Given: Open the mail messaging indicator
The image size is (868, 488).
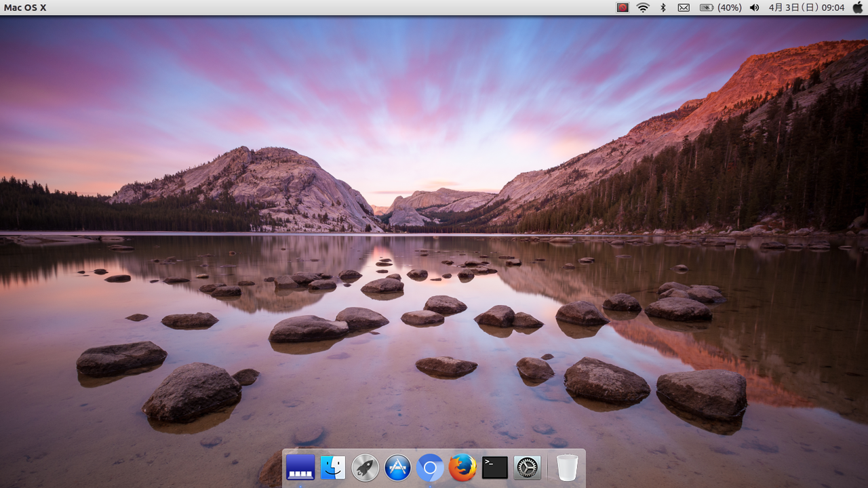Looking at the screenshot, I should coord(684,7).
